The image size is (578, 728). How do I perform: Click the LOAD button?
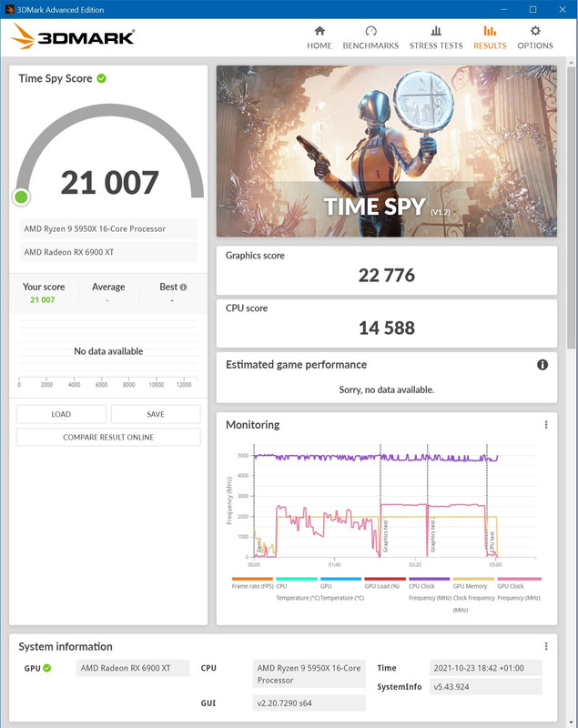click(61, 414)
